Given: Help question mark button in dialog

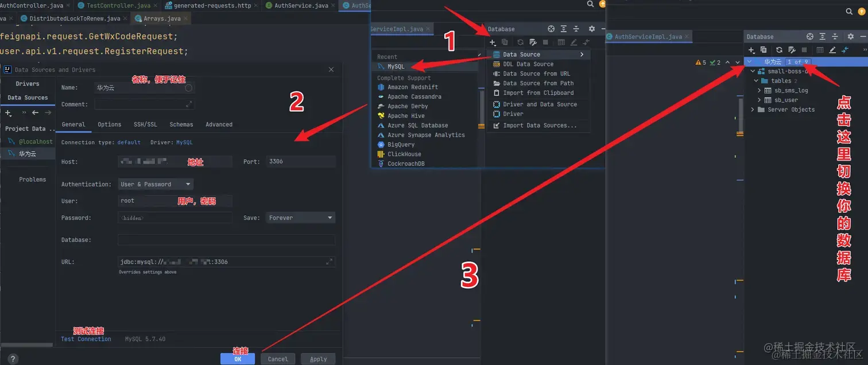Looking at the screenshot, I should coord(13,359).
